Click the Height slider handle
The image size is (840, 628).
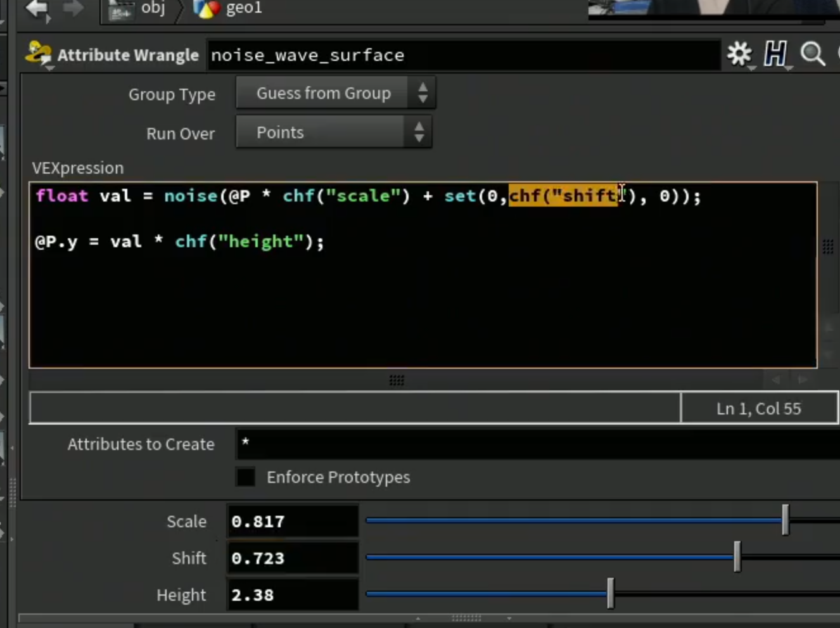click(x=611, y=594)
